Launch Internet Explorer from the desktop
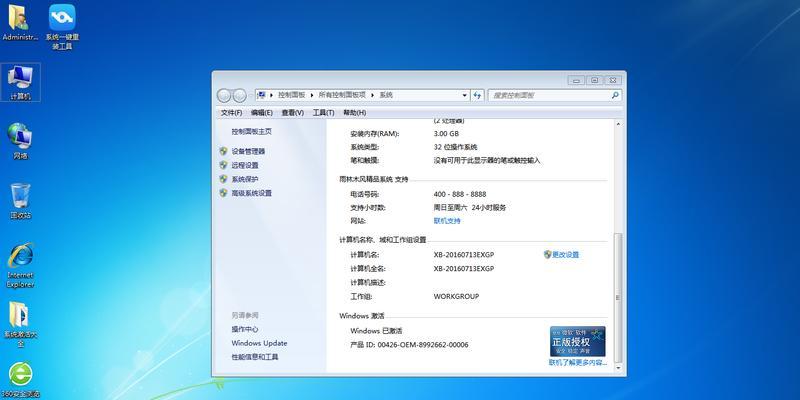Image resolution: width=800 pixels, height=400 pixels. [x=20, y=265]
